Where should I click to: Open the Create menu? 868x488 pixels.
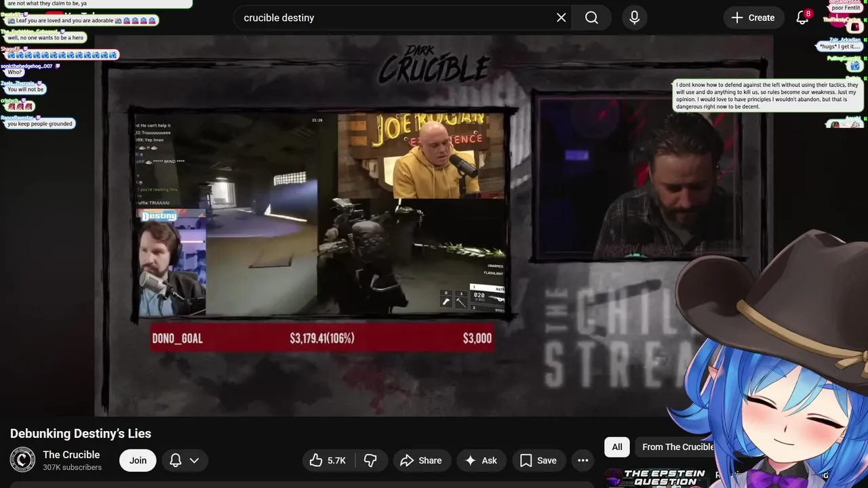point(752,18)
